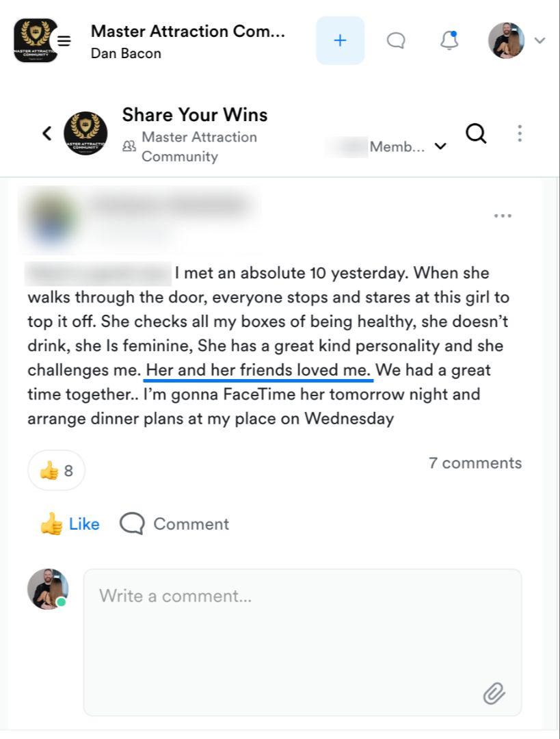Click the blue plus create button
560x739 pixels.
pos(340,40)
